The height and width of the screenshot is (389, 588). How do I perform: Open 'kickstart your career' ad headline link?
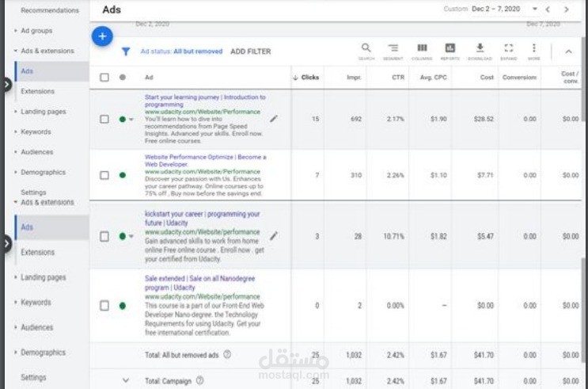[203, 218]
